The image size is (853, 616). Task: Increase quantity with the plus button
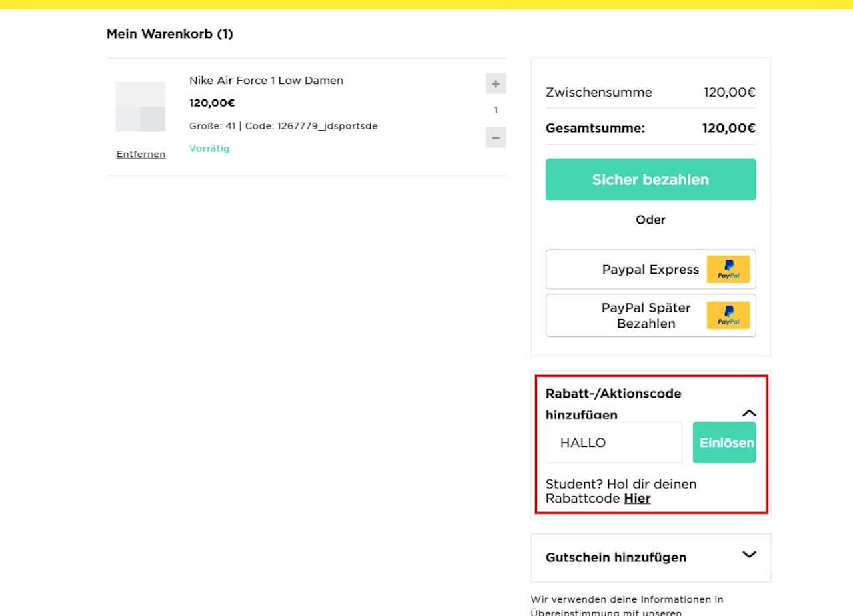tap(496, 83)
